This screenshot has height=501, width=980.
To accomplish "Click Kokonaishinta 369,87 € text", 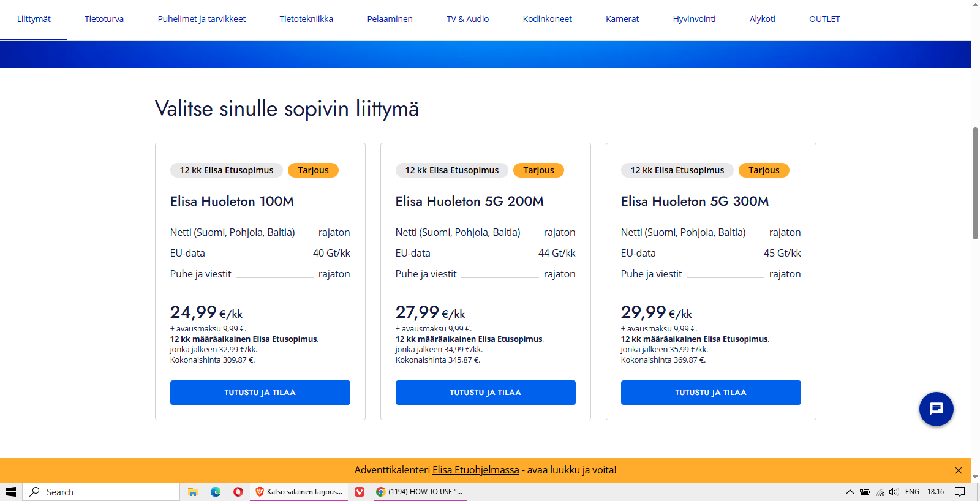I will [x=663, y=360].
